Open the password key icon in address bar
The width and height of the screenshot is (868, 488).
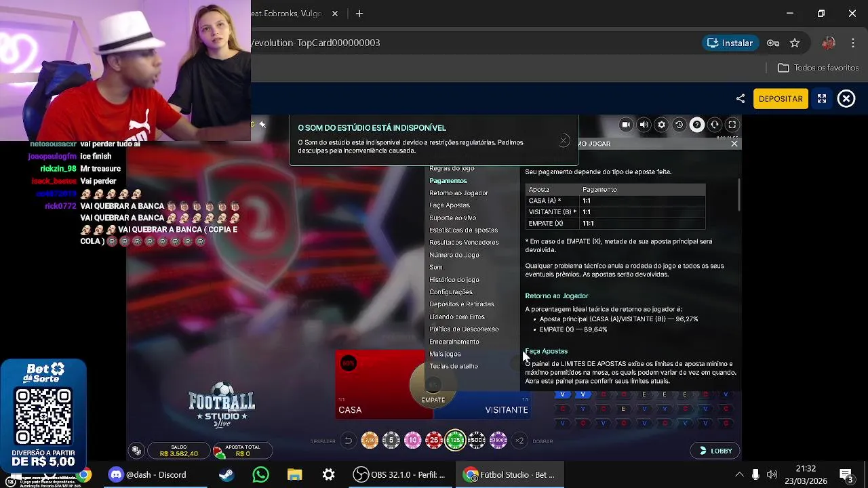pyautogui.click(x=773, y=43)
